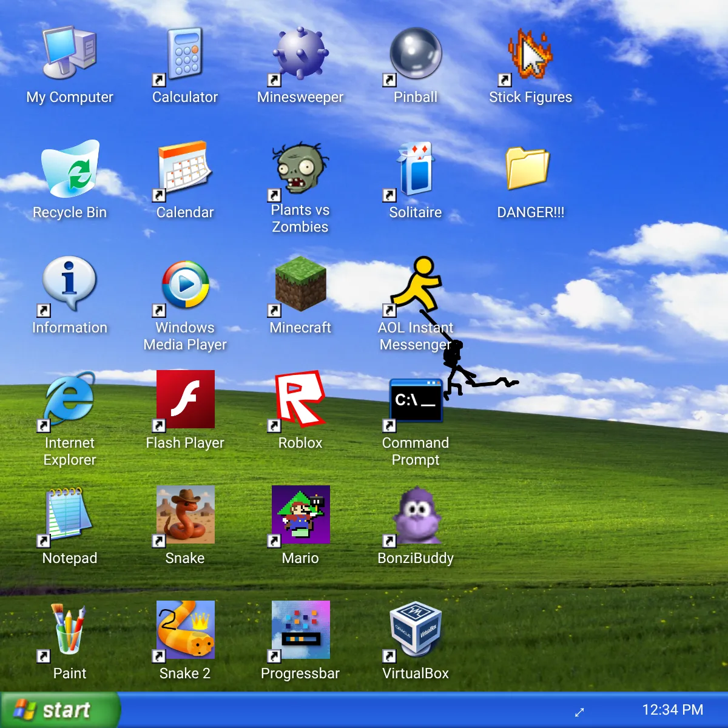The image size is (728, 728).
Task: Open the Recycle Bin
Action: (x=70, y=169)
